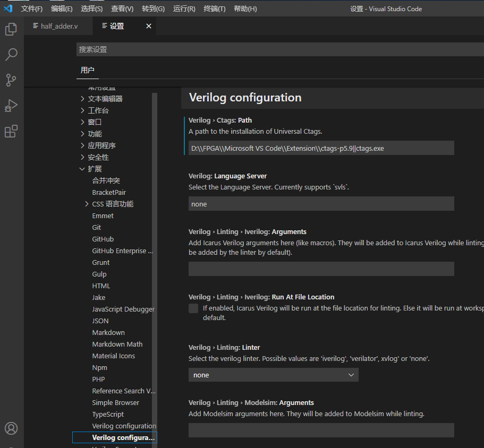Click the half_adder.v tab file icon

[36, 26]
